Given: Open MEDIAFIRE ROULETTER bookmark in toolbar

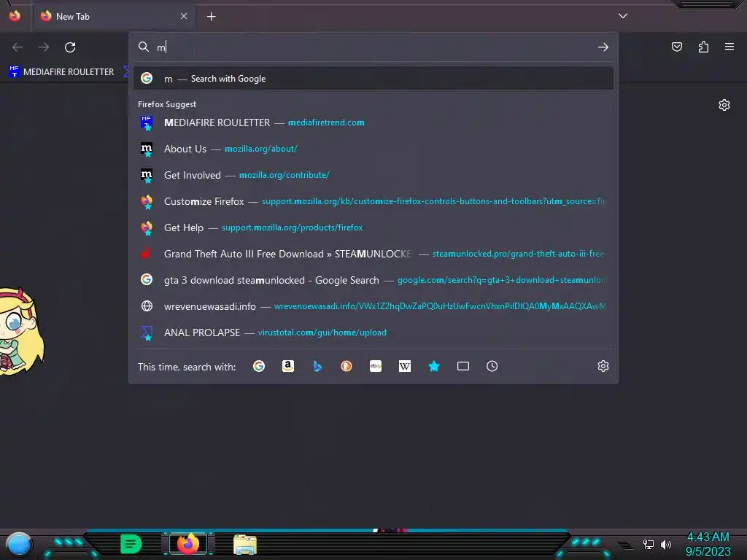Looking at the screenshot, I should pos(62,72).
